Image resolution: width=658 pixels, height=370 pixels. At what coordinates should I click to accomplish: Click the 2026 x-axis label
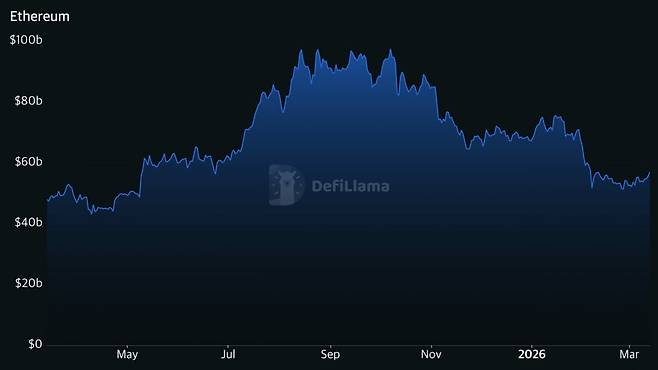pos(532,354)
